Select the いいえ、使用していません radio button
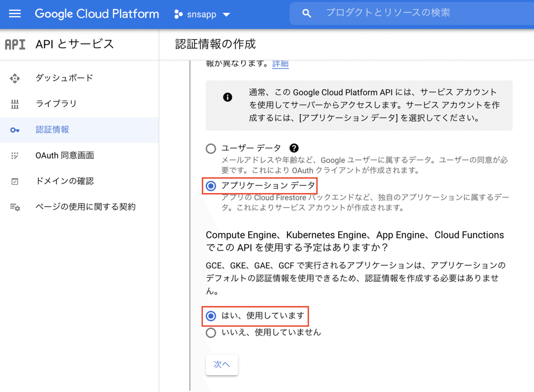 tap(211, 332)
